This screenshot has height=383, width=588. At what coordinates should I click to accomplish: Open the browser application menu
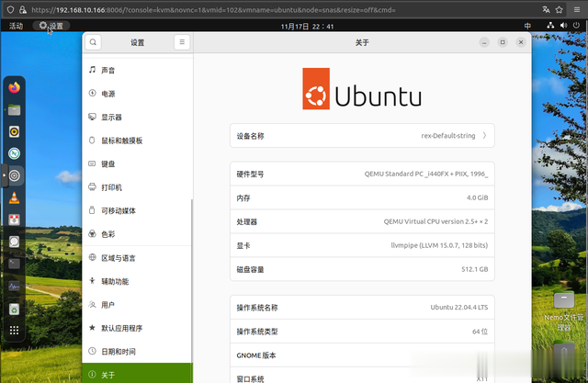pyautogui.click(x=577, y=10)
